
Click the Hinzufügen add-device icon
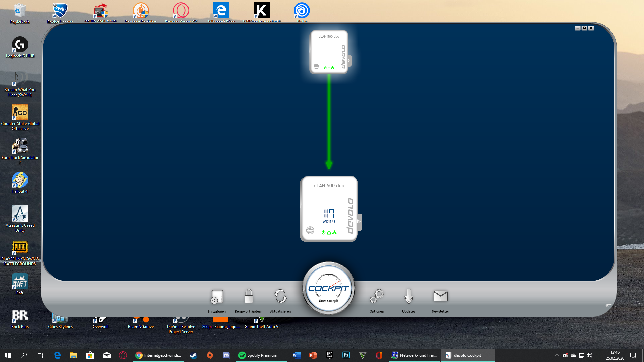pyautogui.click(x=217, y=297)
